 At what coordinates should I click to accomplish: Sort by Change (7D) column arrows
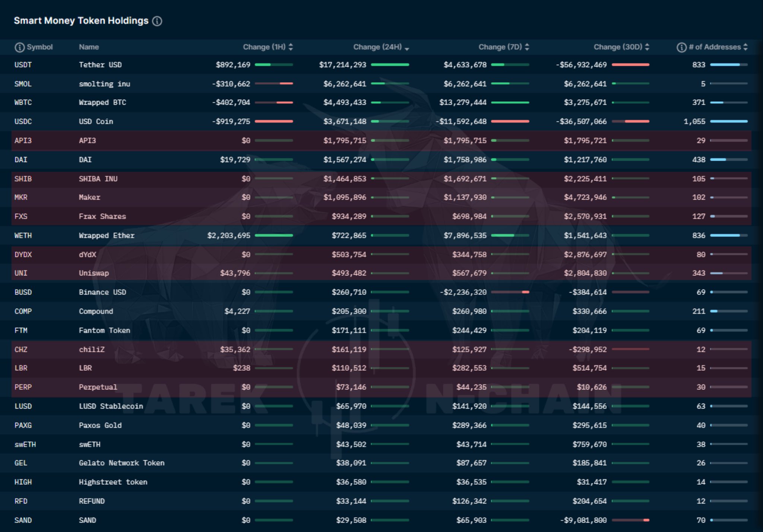point(527,47)
